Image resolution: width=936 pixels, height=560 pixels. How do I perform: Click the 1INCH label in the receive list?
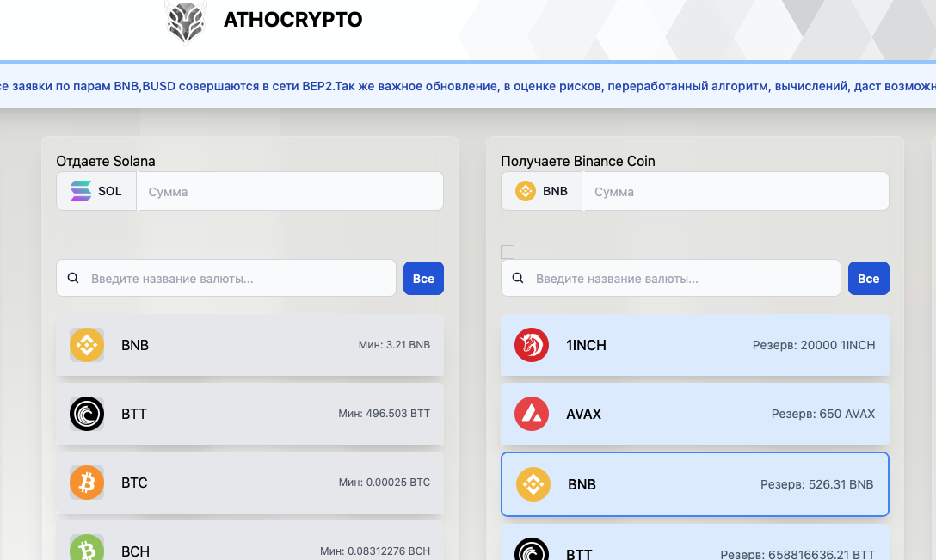[586, 345]
